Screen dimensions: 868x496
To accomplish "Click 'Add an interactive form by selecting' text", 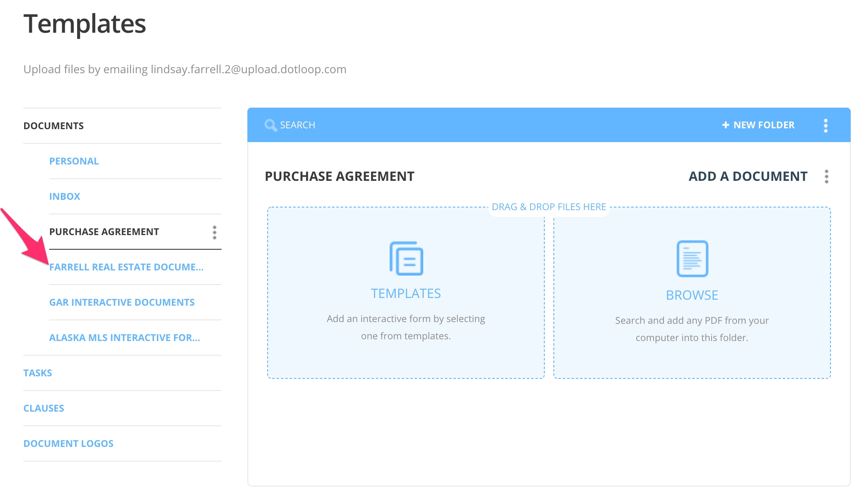I will [406, 319].
